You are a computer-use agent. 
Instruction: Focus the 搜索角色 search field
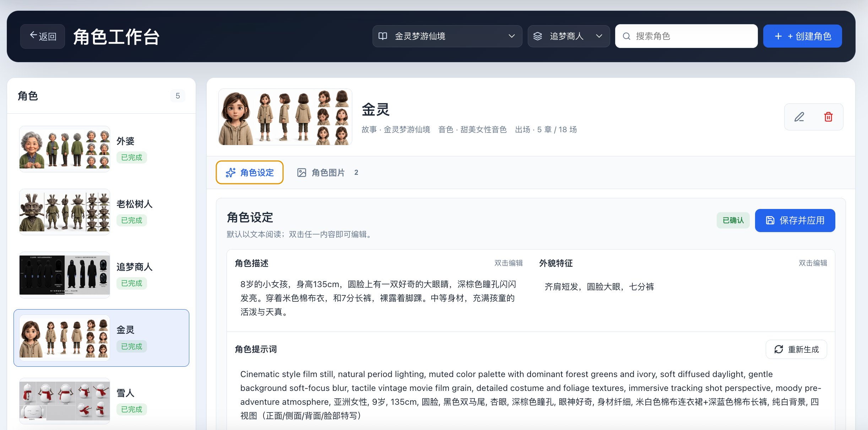(x=686, y=36)
